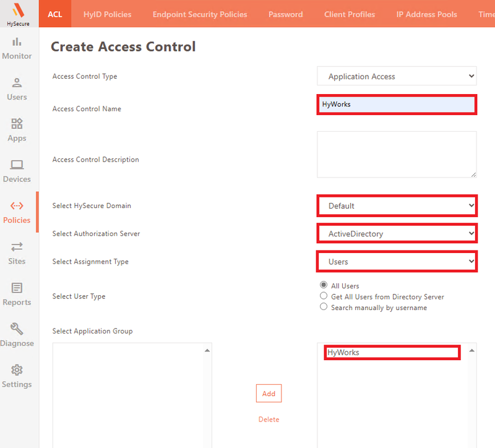495x448 pixels.
Task: Select HyWorks in the selected application groups
Action: tap(392, 352)
